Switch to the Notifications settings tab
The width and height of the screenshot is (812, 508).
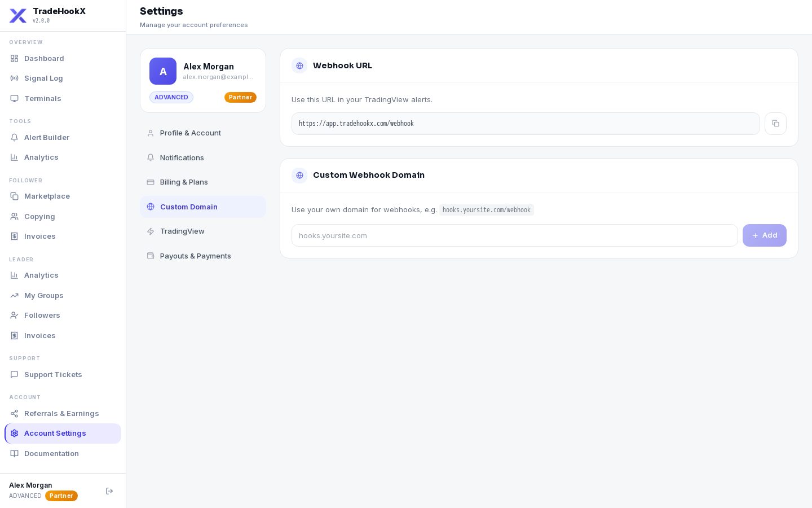coord(203,158)
